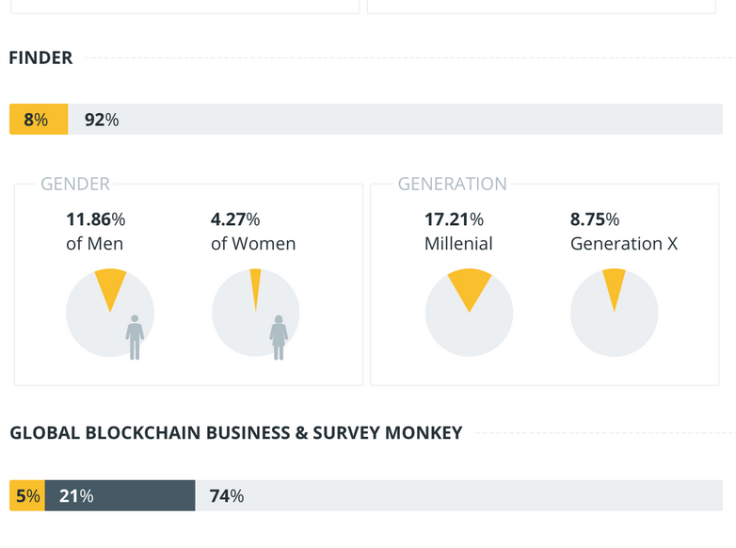Click the 8.75% Generation X text

tap(624, 231)
